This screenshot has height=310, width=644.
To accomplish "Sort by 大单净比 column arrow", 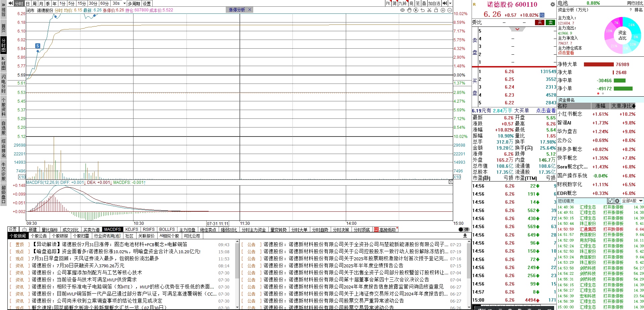I will click(634, 106).
